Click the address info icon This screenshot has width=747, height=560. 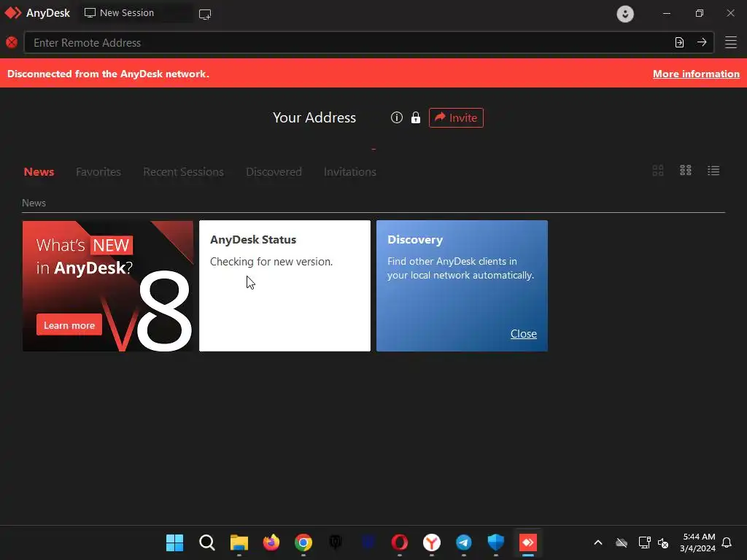(x=396, y=117)
